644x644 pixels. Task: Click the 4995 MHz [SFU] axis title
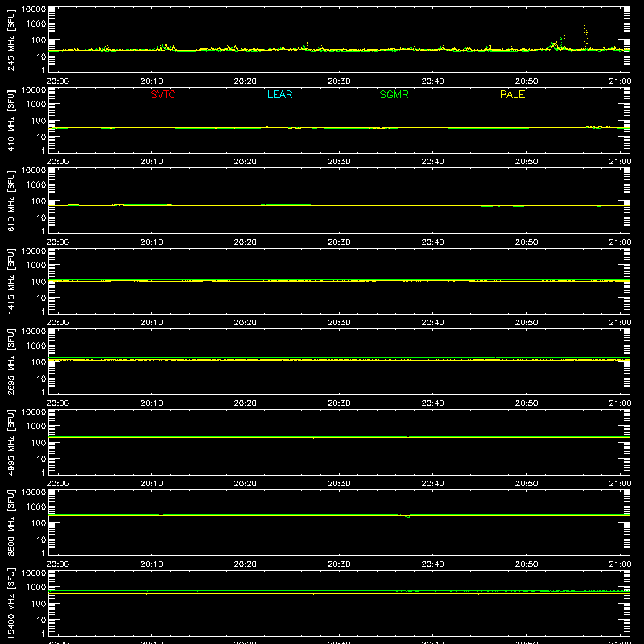coord(11,442)
